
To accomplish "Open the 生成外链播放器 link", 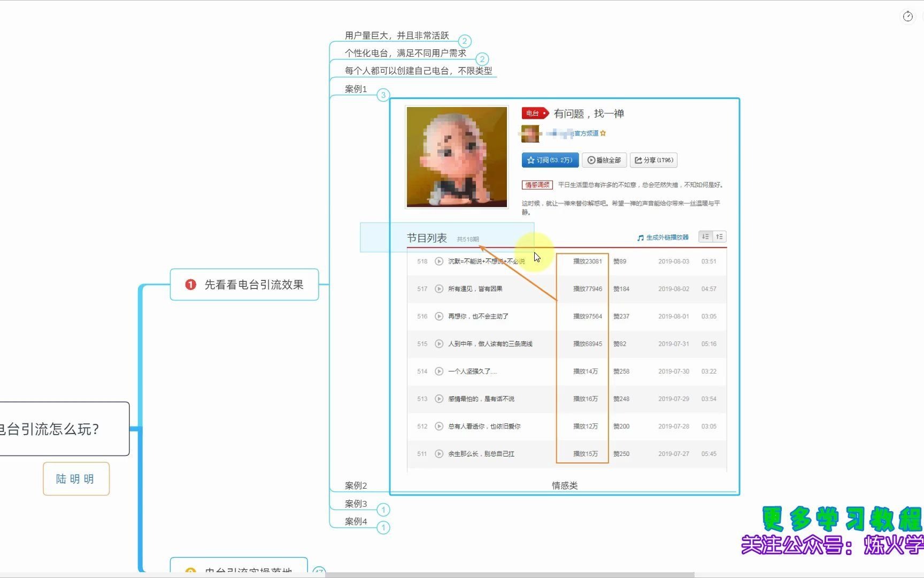I will tap(663, 237).
